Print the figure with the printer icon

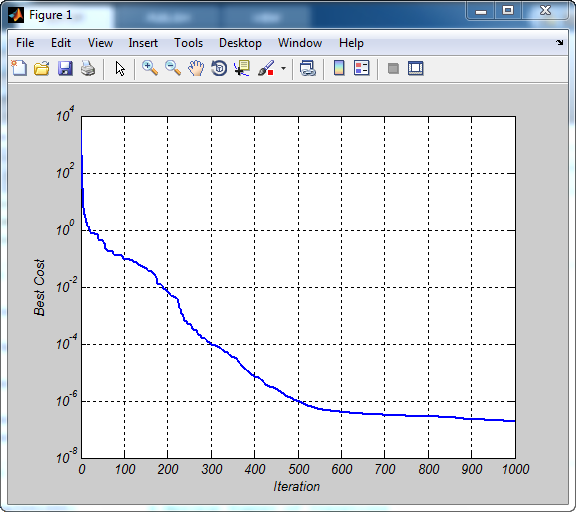click(x=88, y=68)
